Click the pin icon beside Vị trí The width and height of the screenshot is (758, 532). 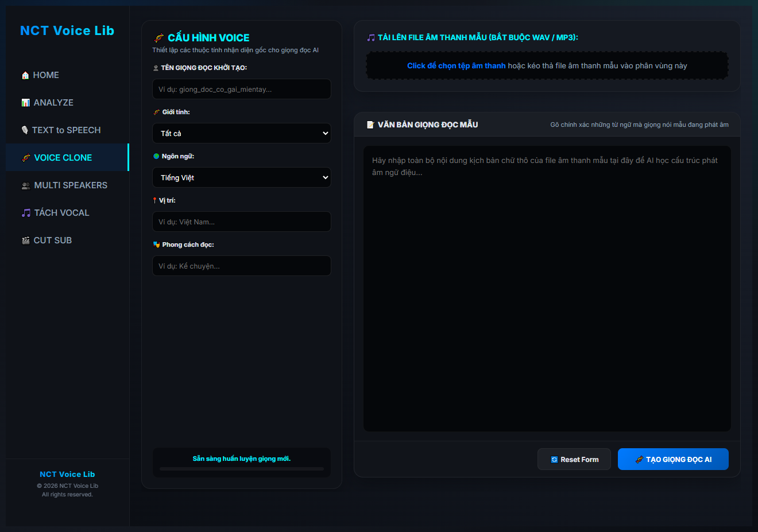155,200
